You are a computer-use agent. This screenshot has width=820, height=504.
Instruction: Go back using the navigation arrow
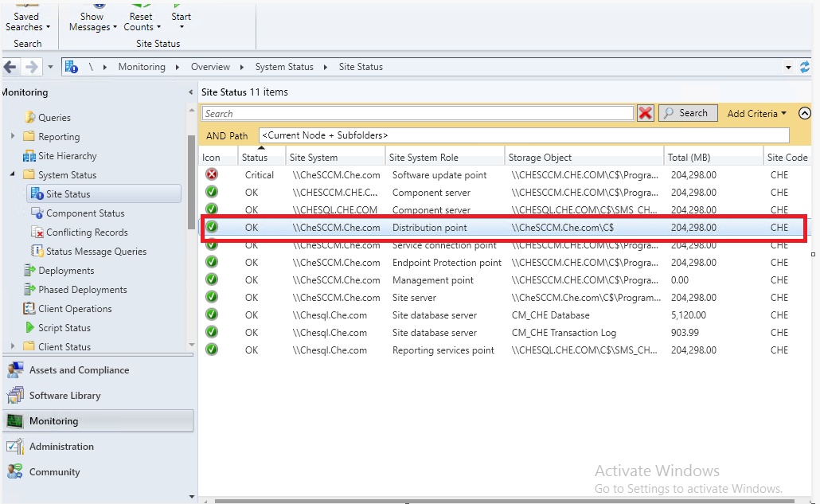10,66
